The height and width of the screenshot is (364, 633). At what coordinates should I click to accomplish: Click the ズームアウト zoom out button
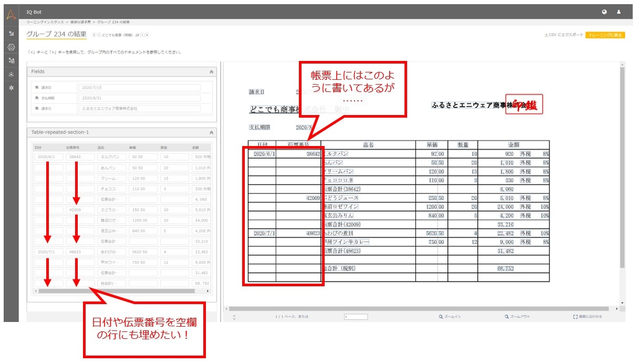(517, 317)
